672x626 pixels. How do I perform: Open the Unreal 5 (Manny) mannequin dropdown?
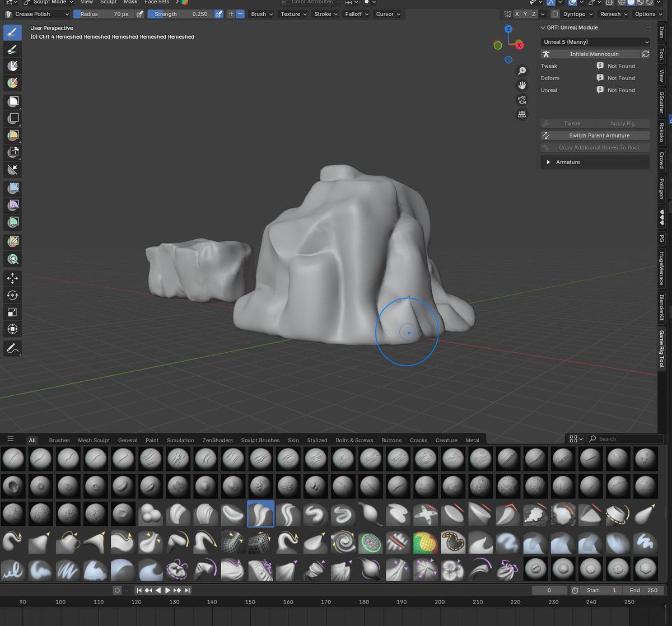(595, 41)
